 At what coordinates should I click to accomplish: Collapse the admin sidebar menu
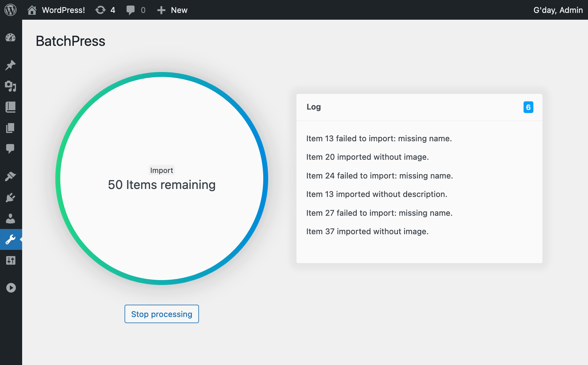11,288
